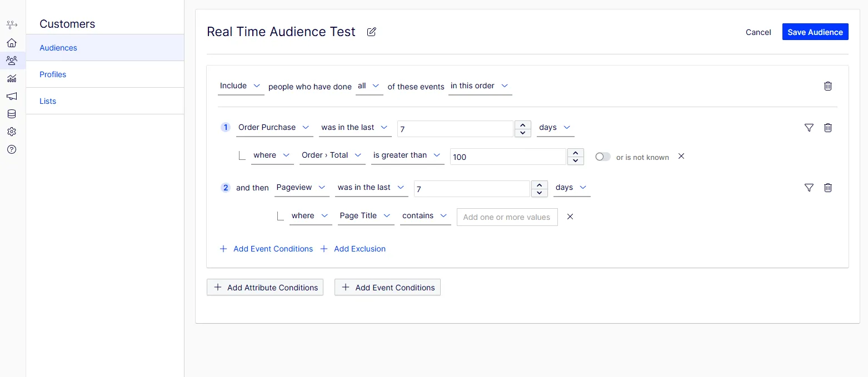Click Add Exclusion link
868x377 pixels.
pyautogui.click(x=353, y=249)
